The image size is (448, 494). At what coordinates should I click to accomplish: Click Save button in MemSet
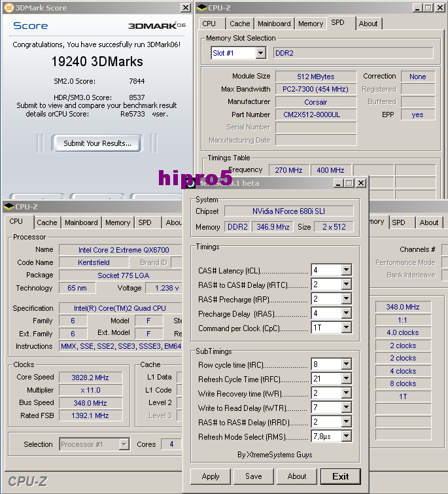[x=254, y=476]
